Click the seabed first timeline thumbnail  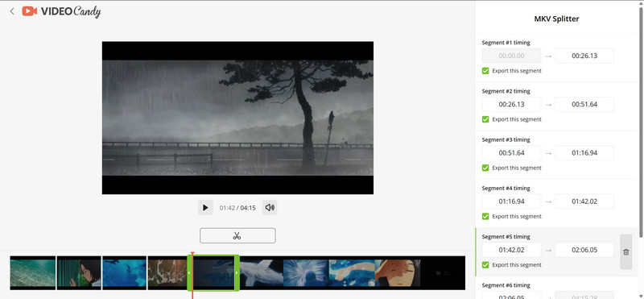coord(33,273)
